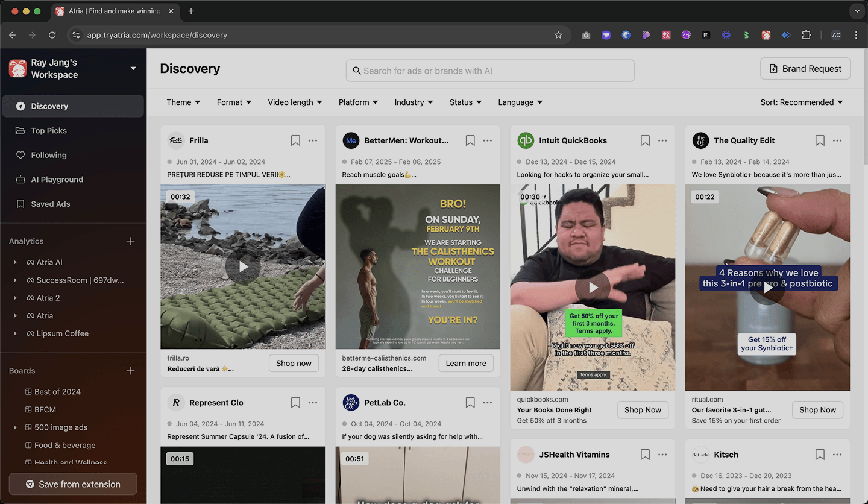Go back in browser history
The width and height of the screenshot is (868, 504).
coord(12,35)
